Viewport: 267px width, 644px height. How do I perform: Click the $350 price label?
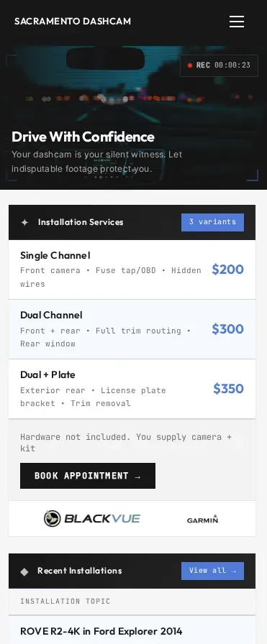tap(228, 389)
